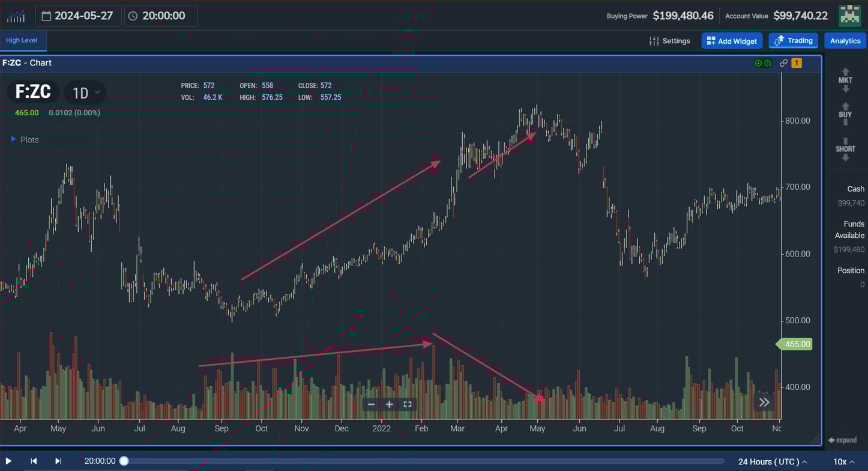868x471 pixels.
Task: Click the BUY arrow icon in the trading sidebar
Action: pyautogui.click(x=845, y=114)
